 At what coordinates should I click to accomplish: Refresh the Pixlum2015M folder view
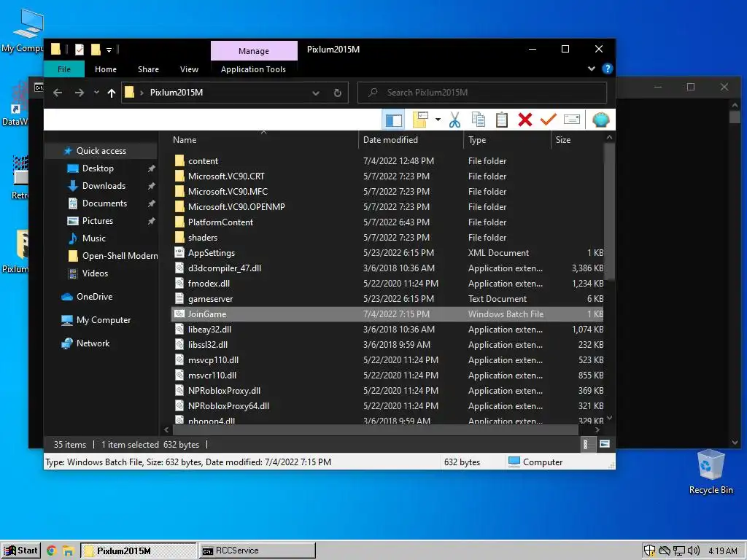click(337, 93)
